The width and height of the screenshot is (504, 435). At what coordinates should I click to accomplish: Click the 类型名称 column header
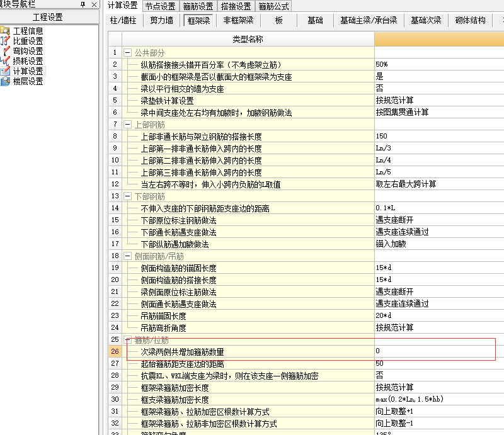coord(248,39)
